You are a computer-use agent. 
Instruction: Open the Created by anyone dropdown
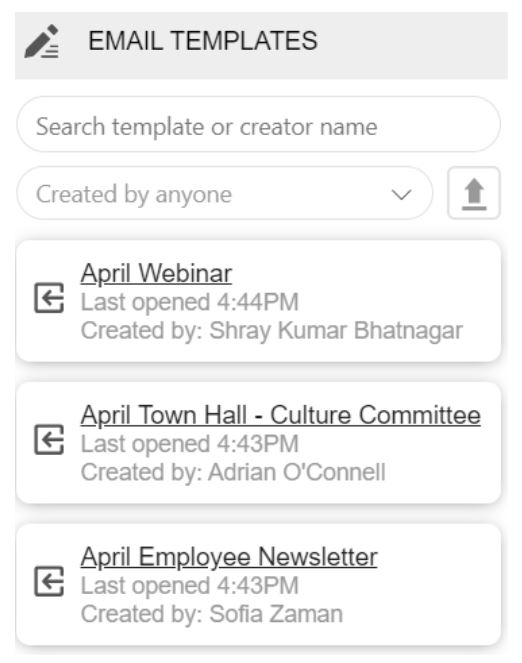[x=224, y=194]
